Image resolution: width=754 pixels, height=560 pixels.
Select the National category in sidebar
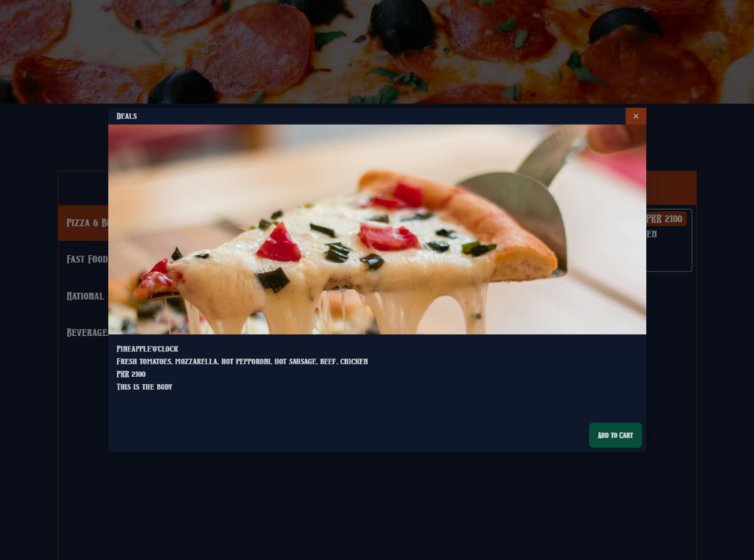83,296
